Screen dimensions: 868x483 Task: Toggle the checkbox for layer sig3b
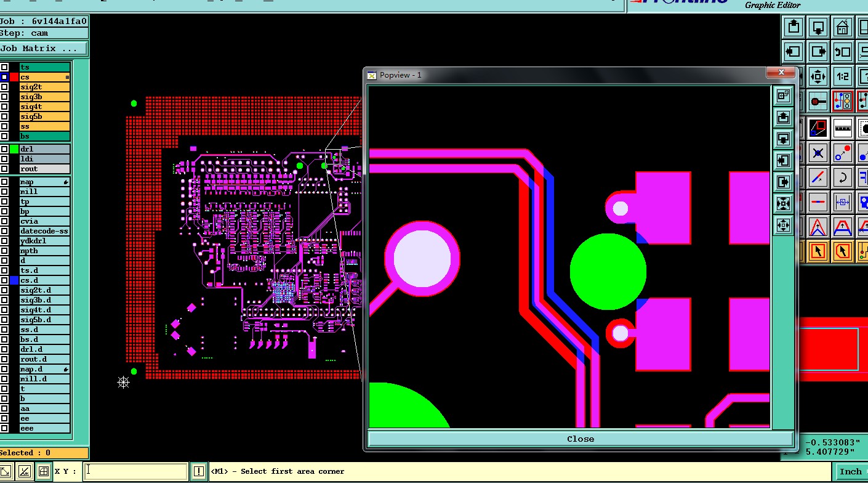[x=4, y=97]
